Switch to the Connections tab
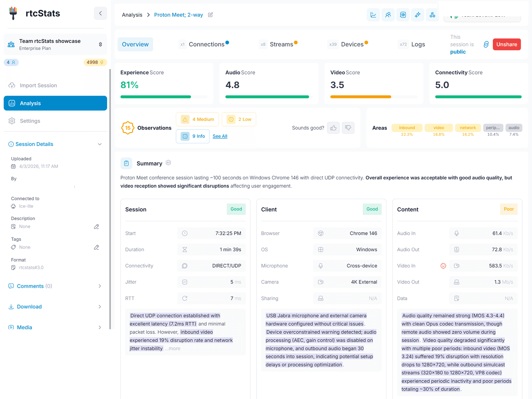Image resolution: width=532 pixels, height=399 pixels. (x=204, y=44)
